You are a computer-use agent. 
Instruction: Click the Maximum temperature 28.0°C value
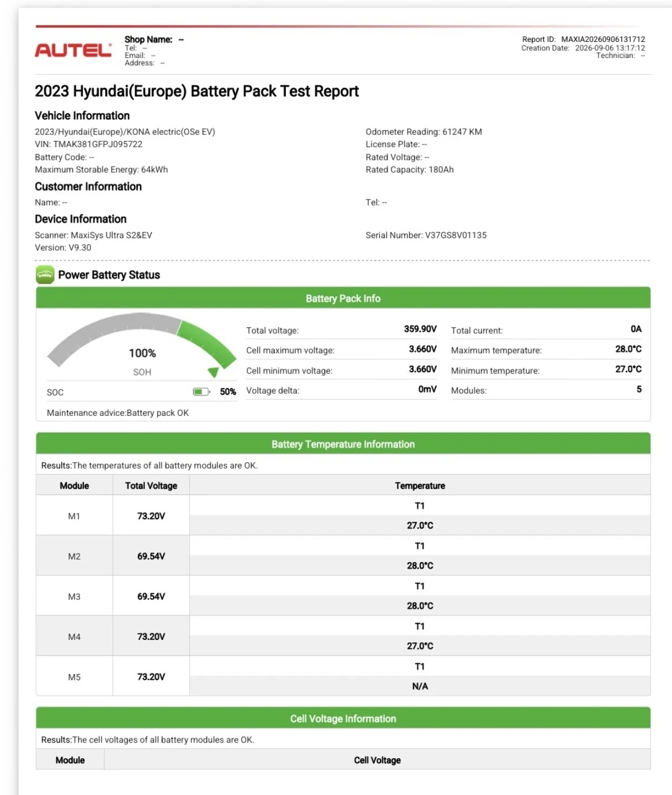628,349
